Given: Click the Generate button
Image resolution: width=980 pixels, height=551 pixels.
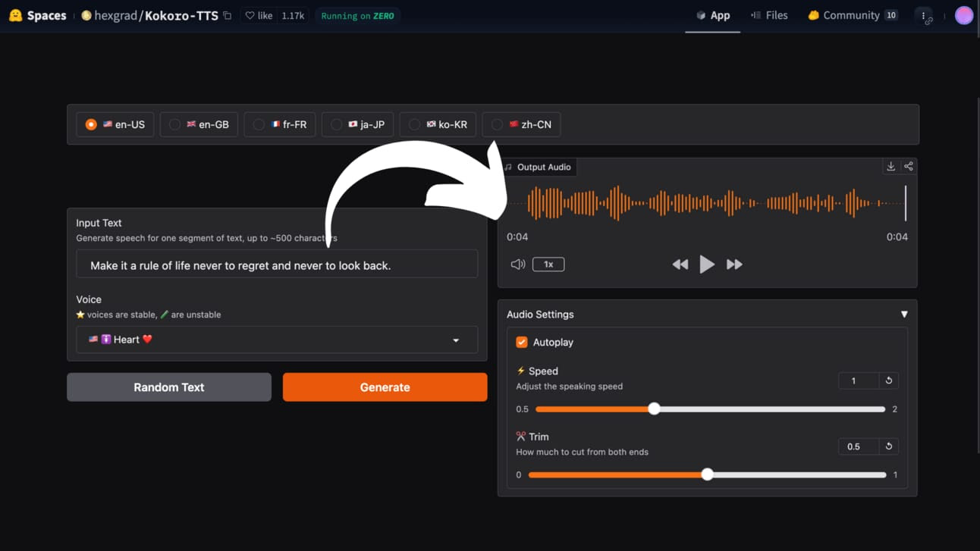Looking at the screenshot, I should tap(385, 387).
